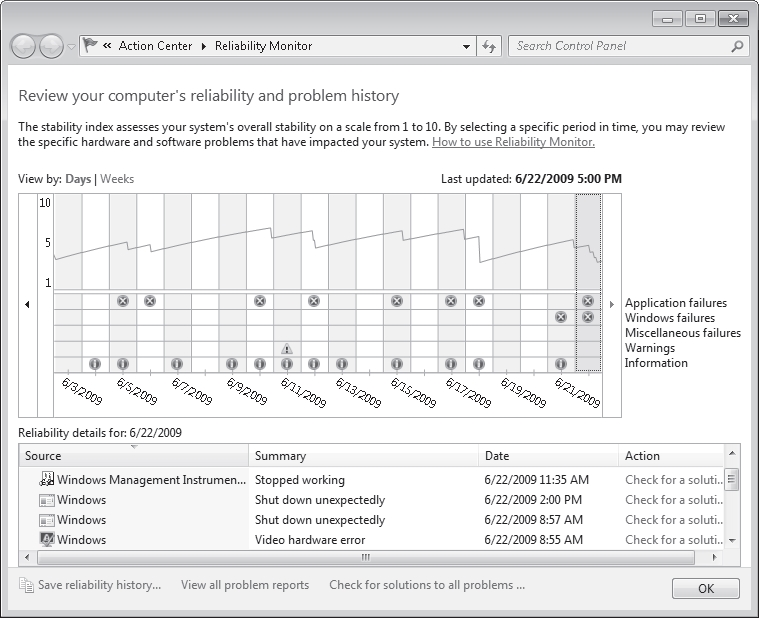This screenshot has height=618, width=759.
Task: Expand the breadcrumb arrow after Action Center
Action: click(204, 46)
